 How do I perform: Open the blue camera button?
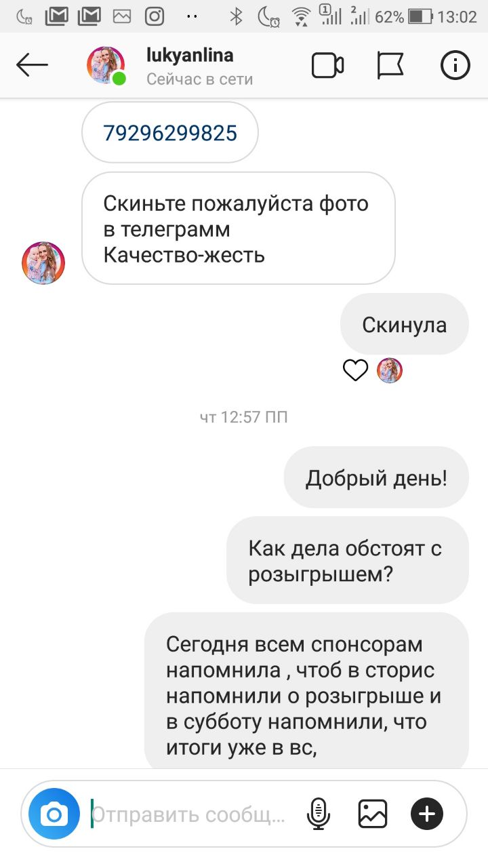click(x=54, y=814)
